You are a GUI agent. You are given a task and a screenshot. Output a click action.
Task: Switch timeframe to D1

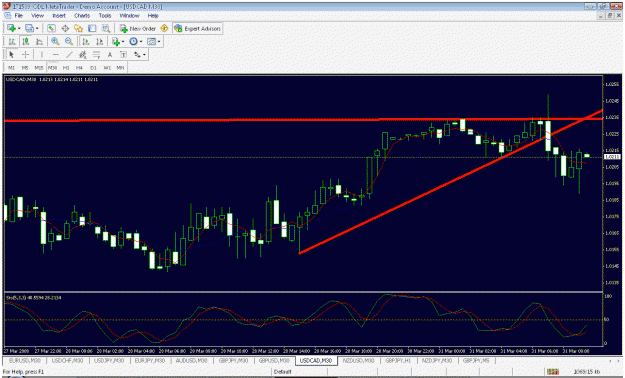point(93,68)
